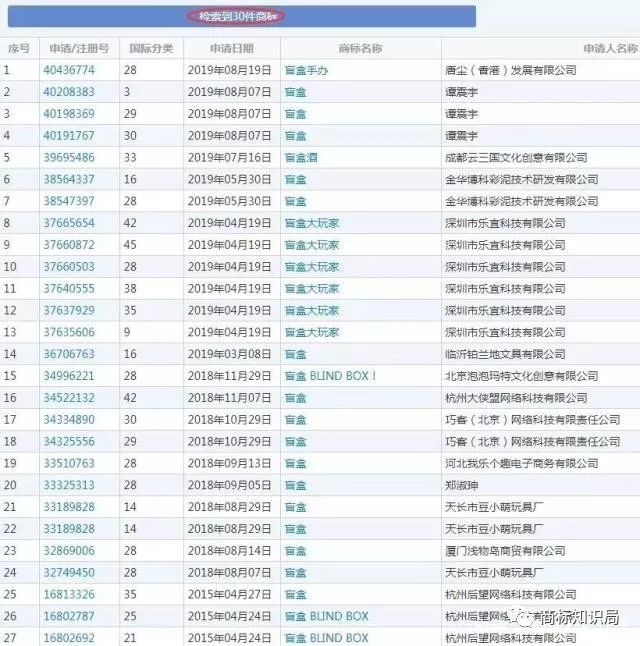
Task: Select applicant 成都云三国文化创意有限公司
Action: (x=516, y=158)
